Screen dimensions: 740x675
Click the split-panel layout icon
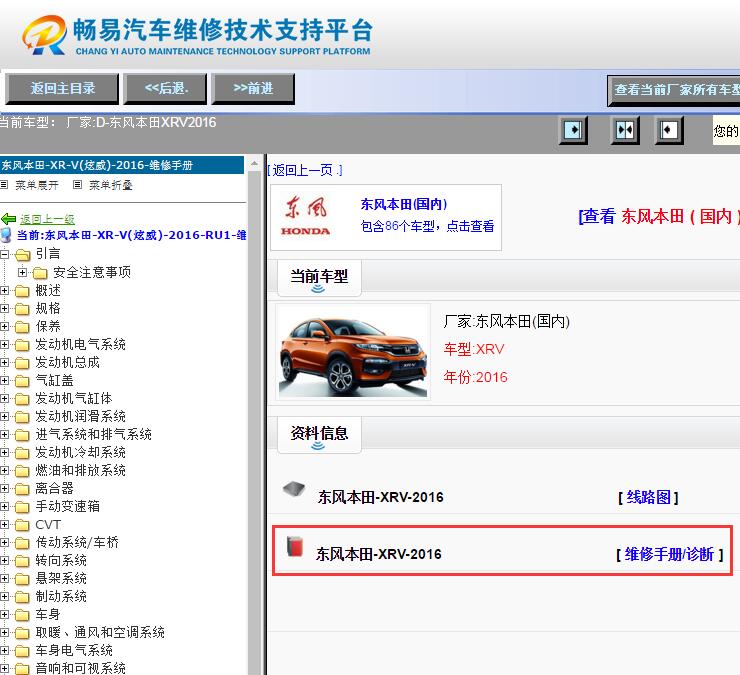(625, 130)
